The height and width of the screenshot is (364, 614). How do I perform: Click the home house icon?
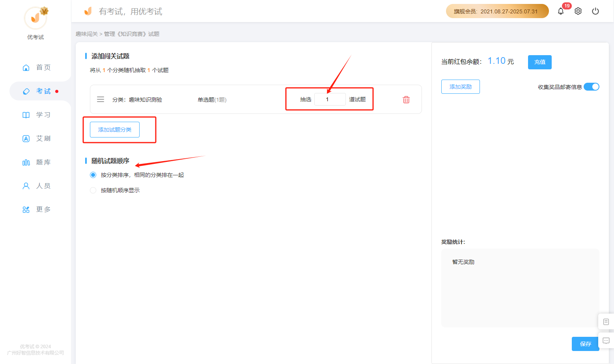[x=26, y=67]
